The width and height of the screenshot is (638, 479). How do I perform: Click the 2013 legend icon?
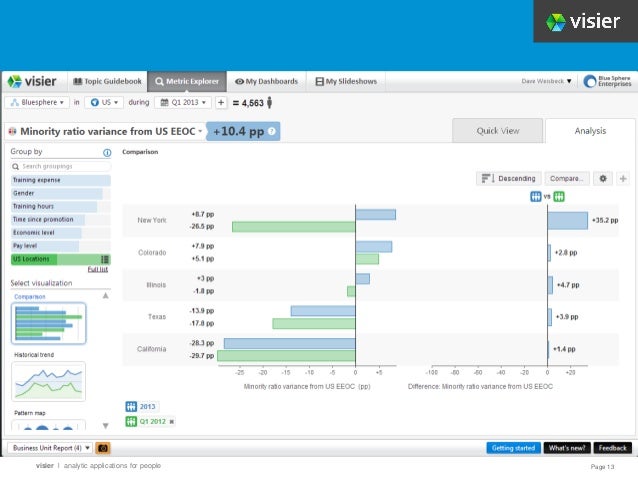coord(131,407)
